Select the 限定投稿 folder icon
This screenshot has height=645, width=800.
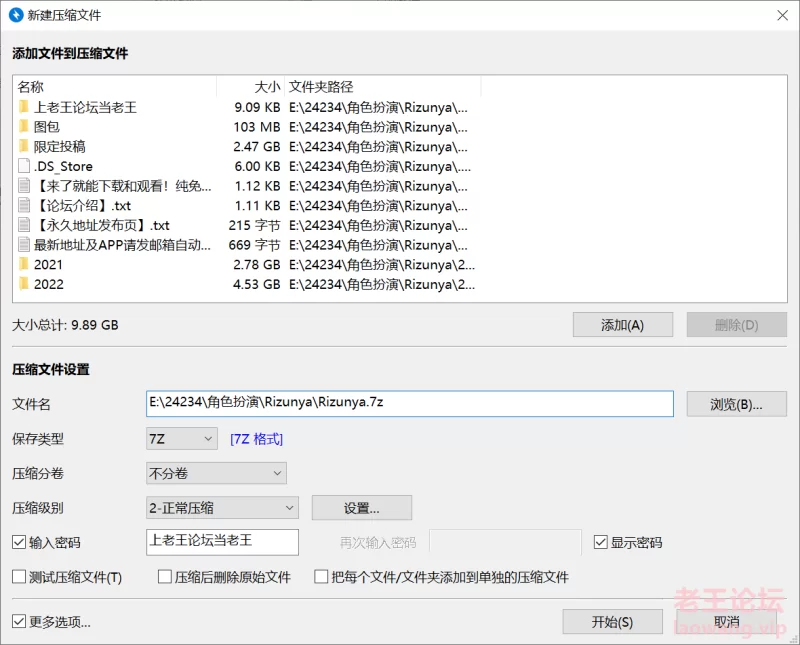[23, 146]
